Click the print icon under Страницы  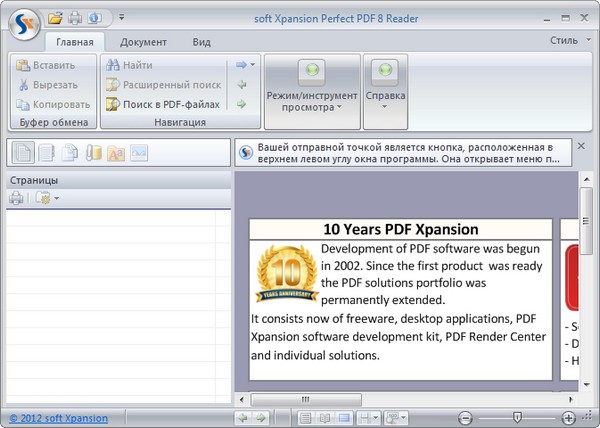coord(16,198)
